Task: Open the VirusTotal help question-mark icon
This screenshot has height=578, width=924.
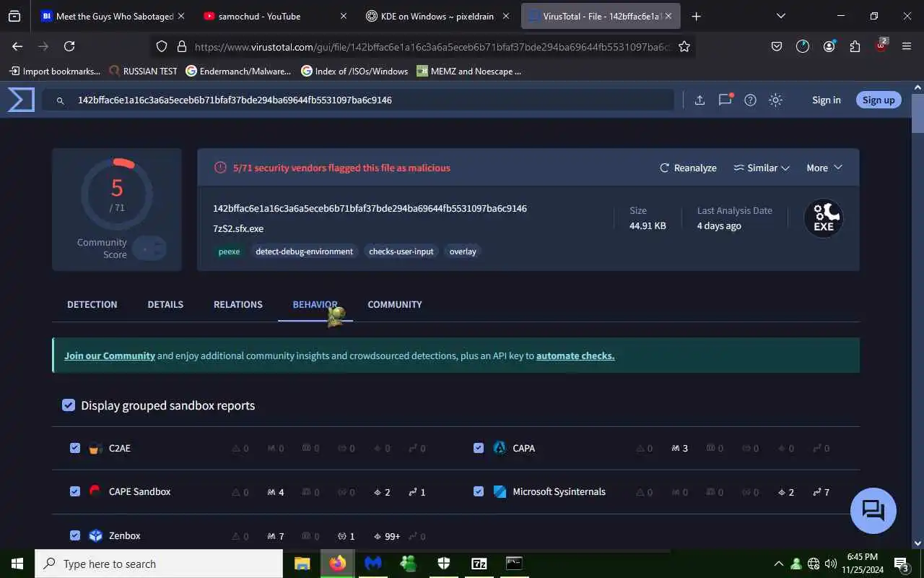Action: click(750, 100)
